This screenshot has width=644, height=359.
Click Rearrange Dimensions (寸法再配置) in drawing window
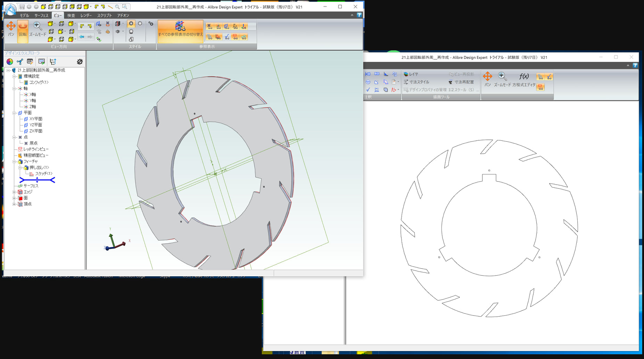pos(461,82)
